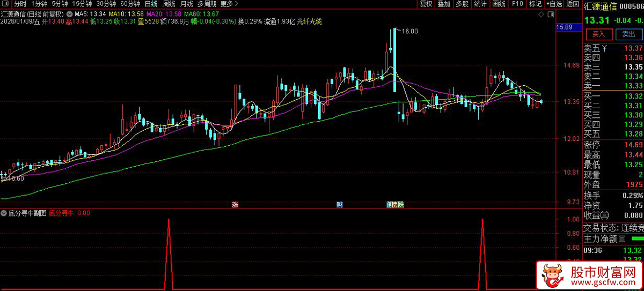Screen dimensions: 644x291
Task: Click the 买一 bid price 13.32
Action: [633, 96]
